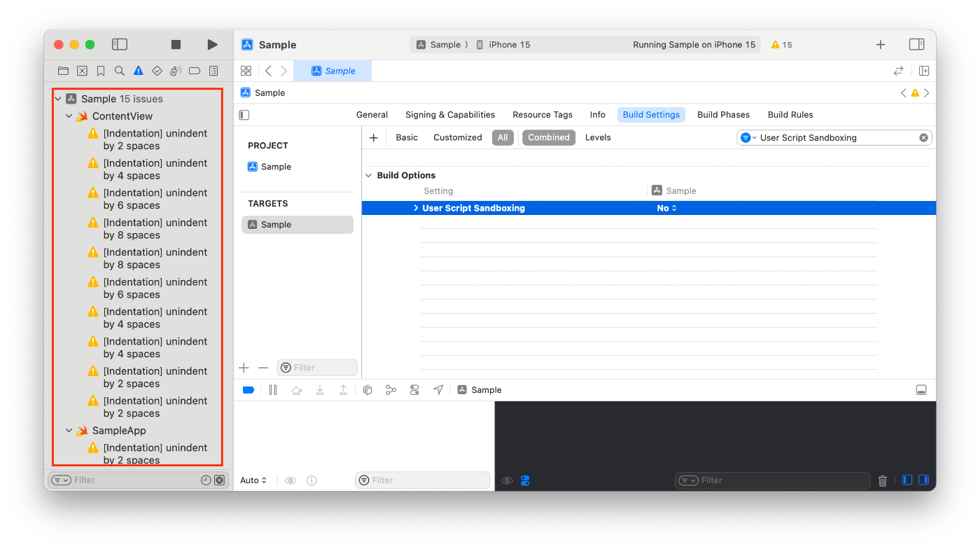This screenshot has width=980, height=549.
Task: Pause program execution
Action: pyautogui.click(x=273, y=390)
